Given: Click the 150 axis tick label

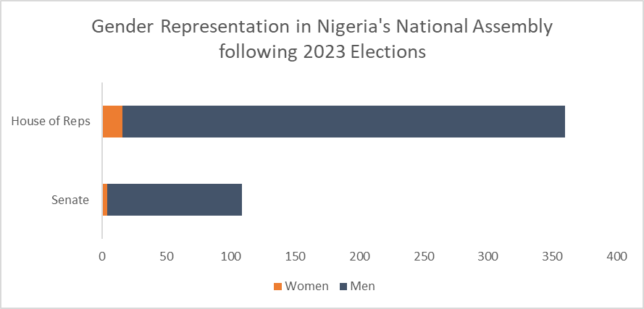Looking at the screenshot, I should coord(296,255).
